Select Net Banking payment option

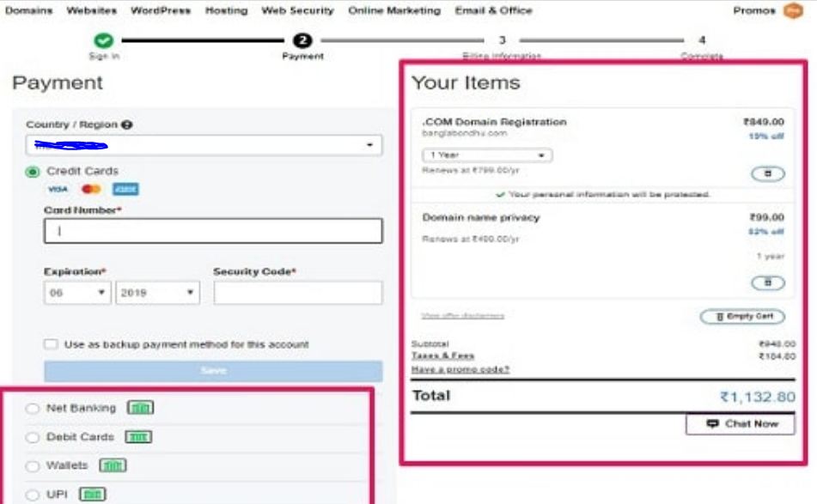click(x=33, y=409)
